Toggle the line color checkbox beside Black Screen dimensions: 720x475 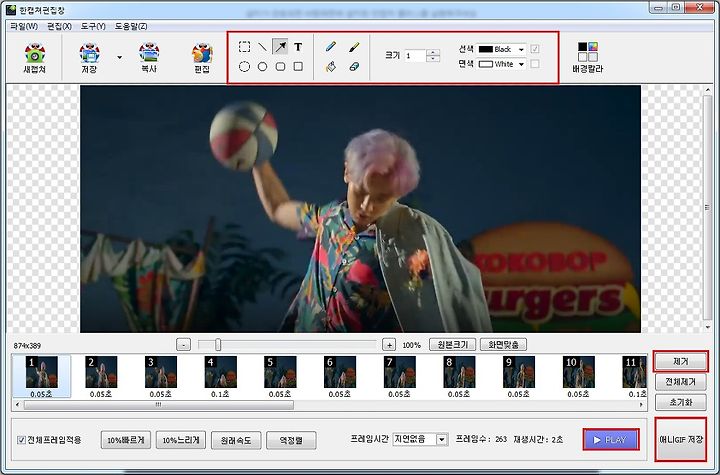535,49
